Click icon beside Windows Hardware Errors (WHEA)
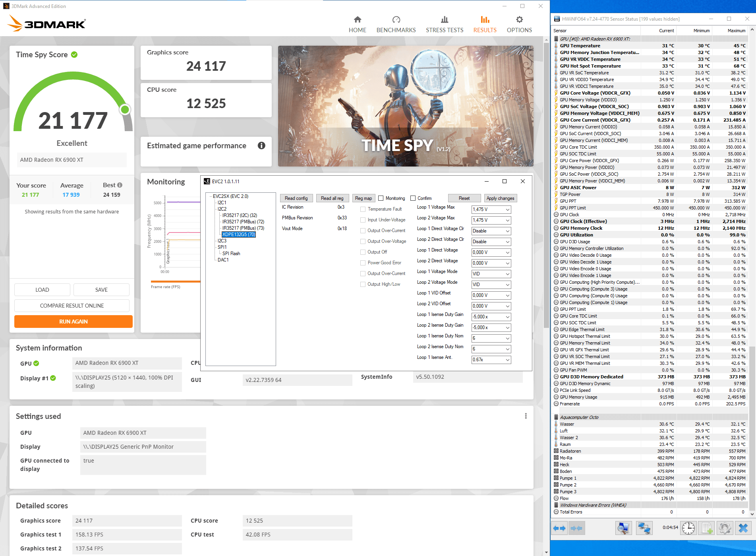 tap(556, 505)
